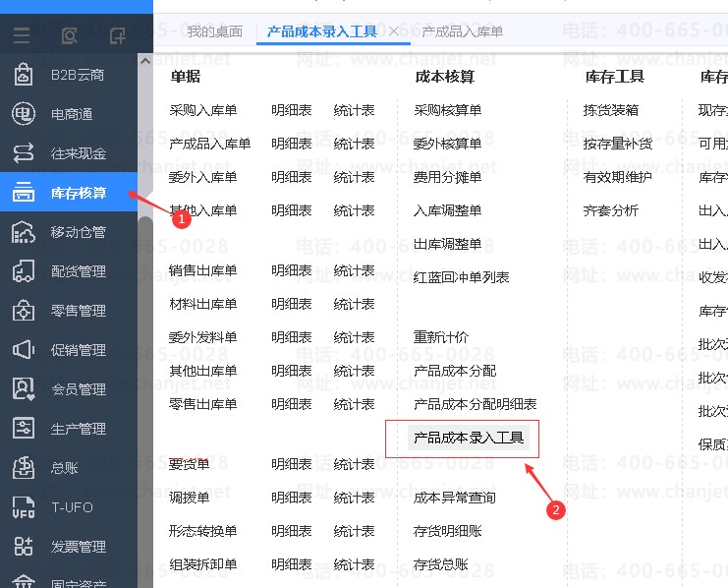Open 成本异常查询
This screenshot has width=728, height=588.
(x=455, y=498)
